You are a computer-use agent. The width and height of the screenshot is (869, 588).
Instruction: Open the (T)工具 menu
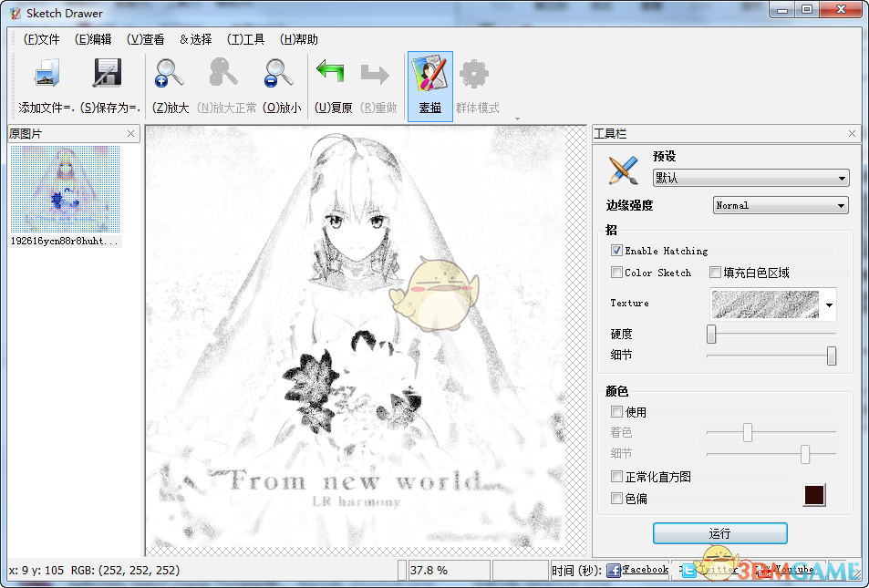point(245,39)
